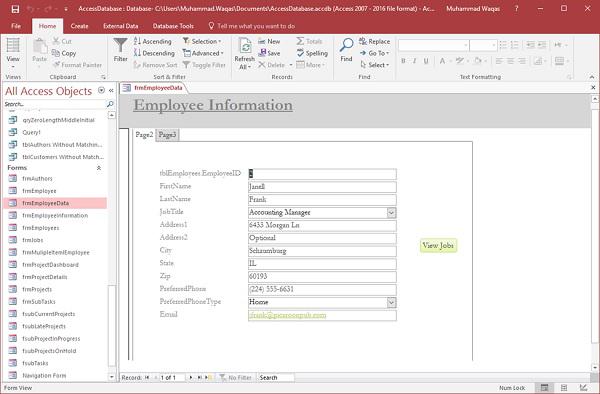The image size is (600, 394).
Task: Expand the JobTitle combo box
Action: click(x=391, y=212)
